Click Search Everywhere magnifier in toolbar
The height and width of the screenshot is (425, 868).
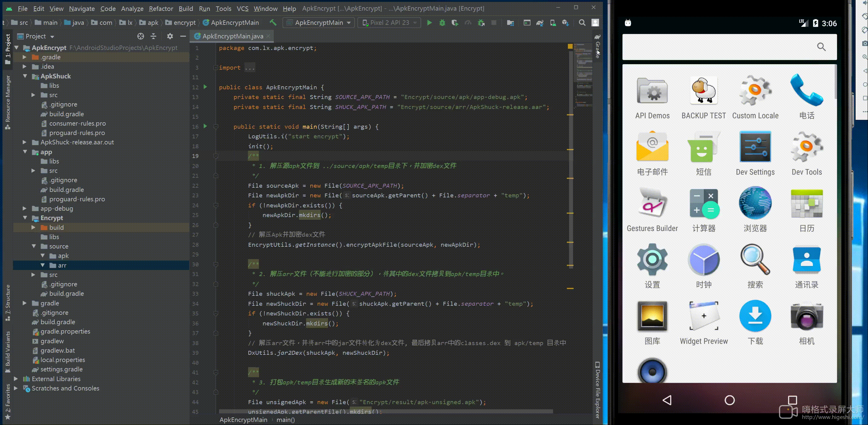pyautogui.click(x=582, y=23)
